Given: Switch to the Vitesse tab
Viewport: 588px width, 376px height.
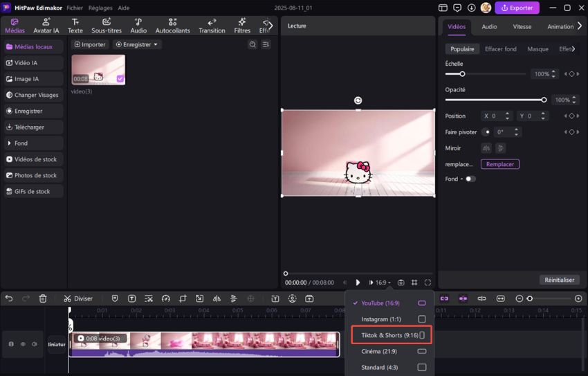Looking at the screenshot, I should pyautogui.click(x=522, y=26).
